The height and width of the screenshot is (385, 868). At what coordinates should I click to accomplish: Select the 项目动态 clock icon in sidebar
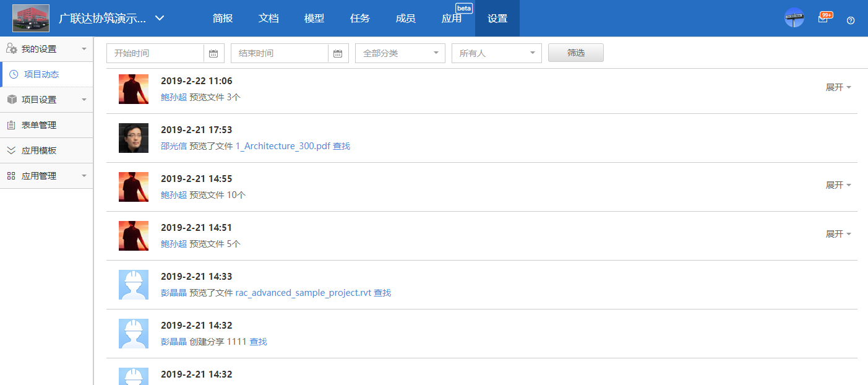pyautogui.click(x=13, y=74)
